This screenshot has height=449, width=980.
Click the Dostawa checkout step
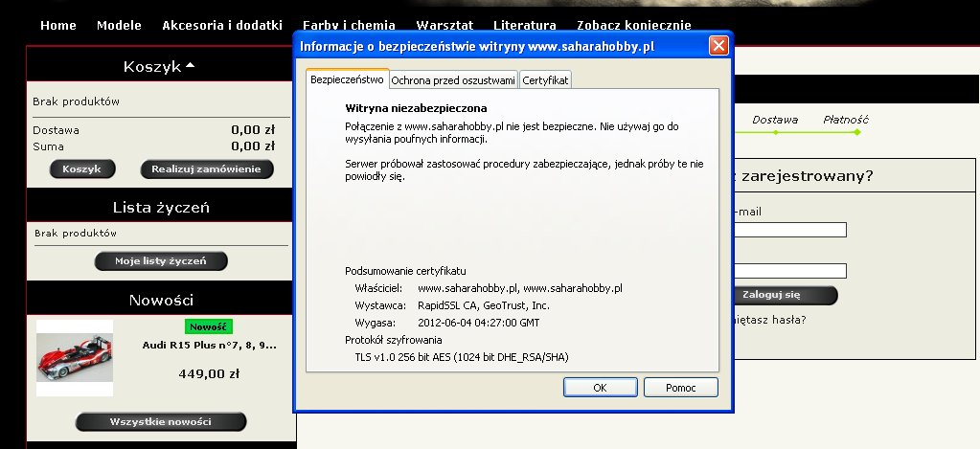775,120
